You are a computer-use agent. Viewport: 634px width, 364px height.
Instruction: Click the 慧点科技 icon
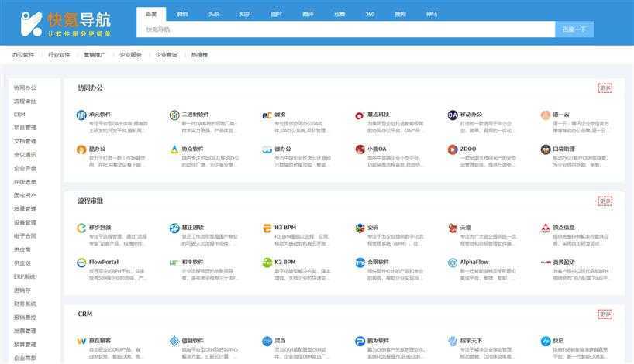tap(360, 115)
